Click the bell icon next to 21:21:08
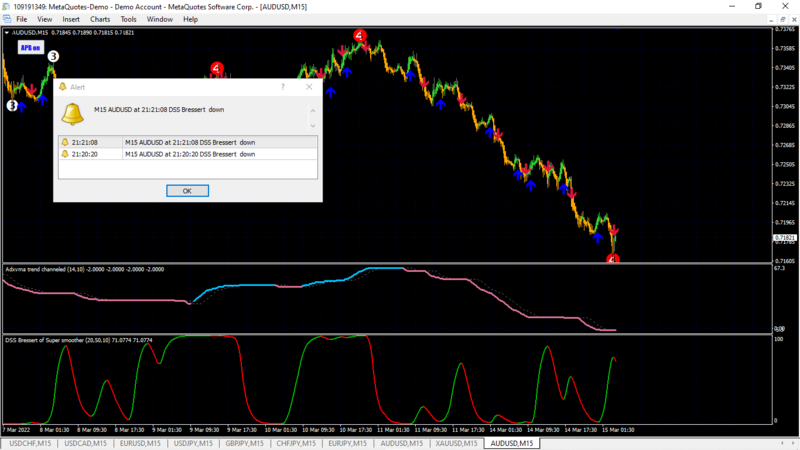Screen dimensions: 800x450 pos(65,142)
